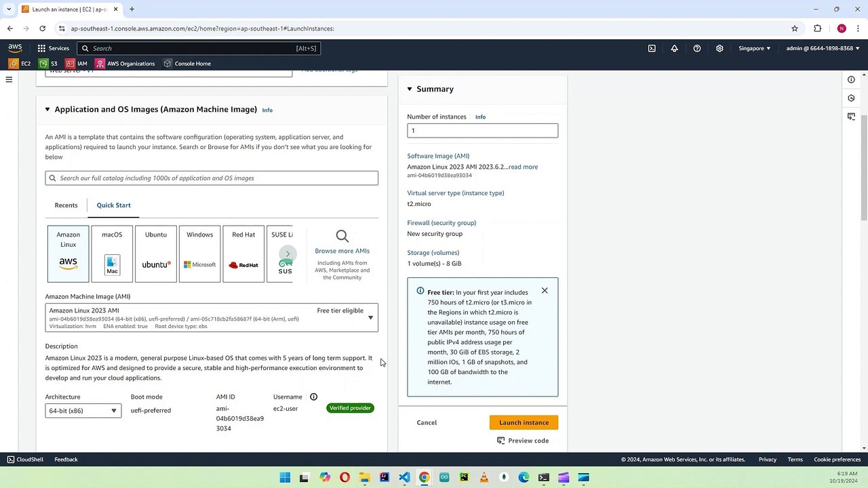Open the Singapore region selector
The image size is (868, 488).
tap(755, 48)
